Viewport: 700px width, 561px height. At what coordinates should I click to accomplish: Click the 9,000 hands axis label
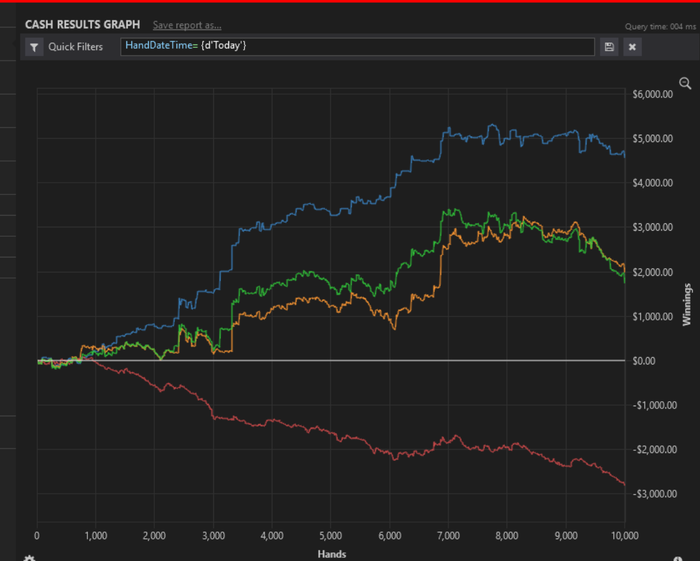[x=566, y=536]
